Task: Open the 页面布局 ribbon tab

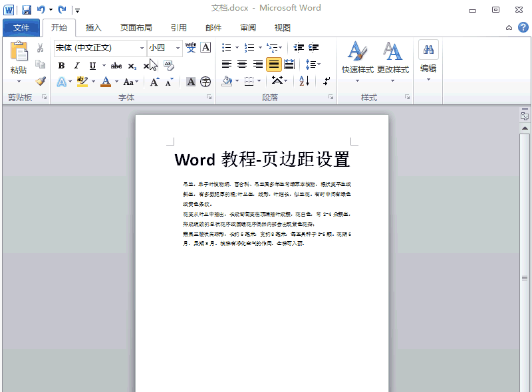Action: (x=136, y=28)
